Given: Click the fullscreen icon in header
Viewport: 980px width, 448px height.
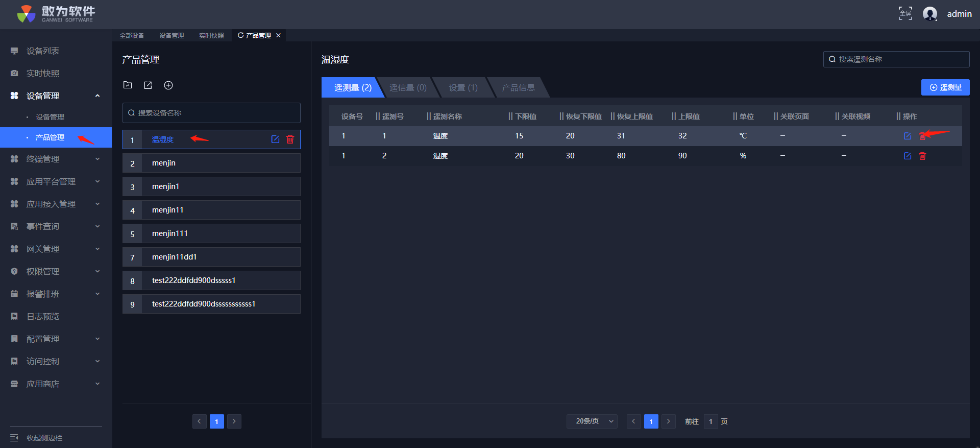Looking at the screenshot, I should pyautogui.click(x=905, y=13).
